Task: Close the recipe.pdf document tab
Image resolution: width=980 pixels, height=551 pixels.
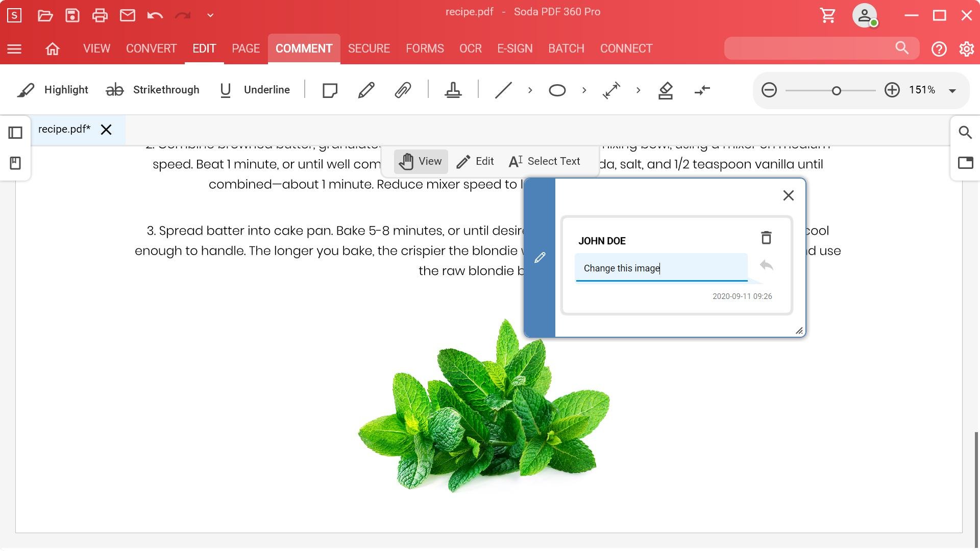Action: point(106,130)
